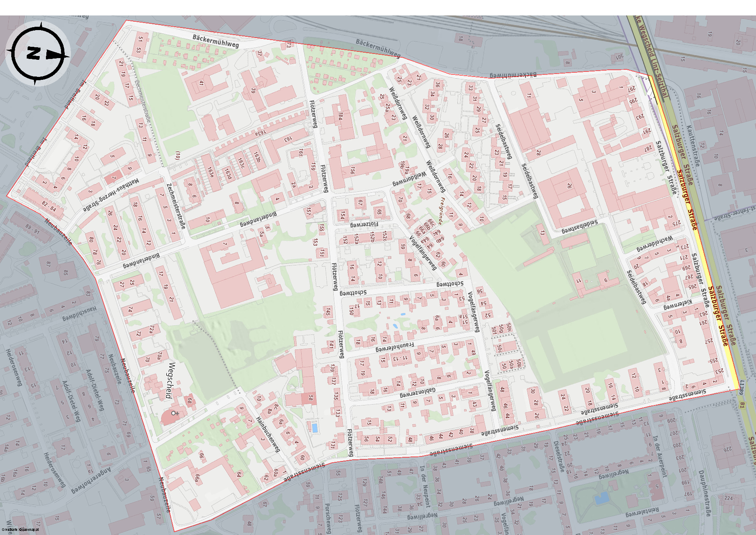This screenshot has width=756, height=535.
Task: Click the blue pond in the Reinlaferweg park
Action: [601, 498]
